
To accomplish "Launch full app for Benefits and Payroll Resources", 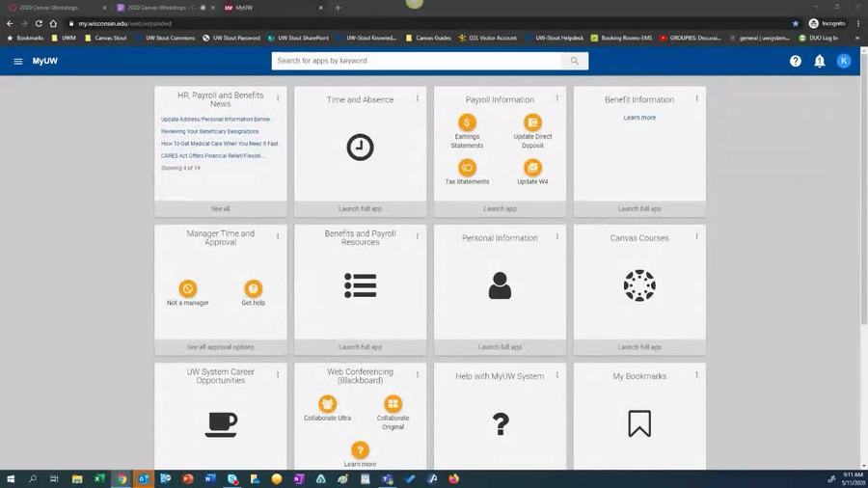I will (360, 347).
